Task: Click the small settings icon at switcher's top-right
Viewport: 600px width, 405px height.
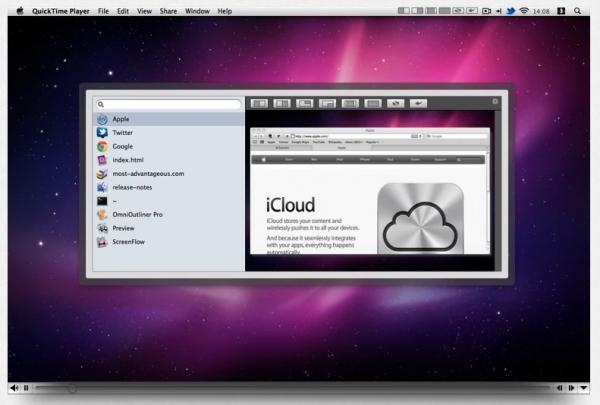Action: click(495, 101)
